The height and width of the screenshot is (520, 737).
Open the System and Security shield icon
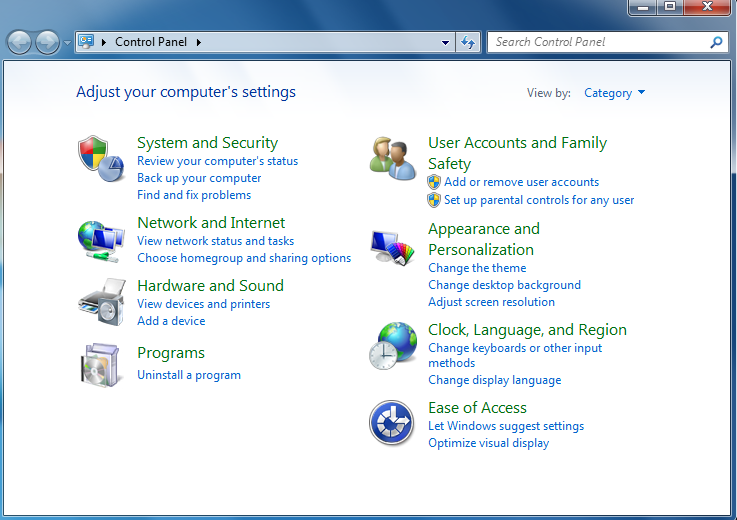(x=101, y=159)
